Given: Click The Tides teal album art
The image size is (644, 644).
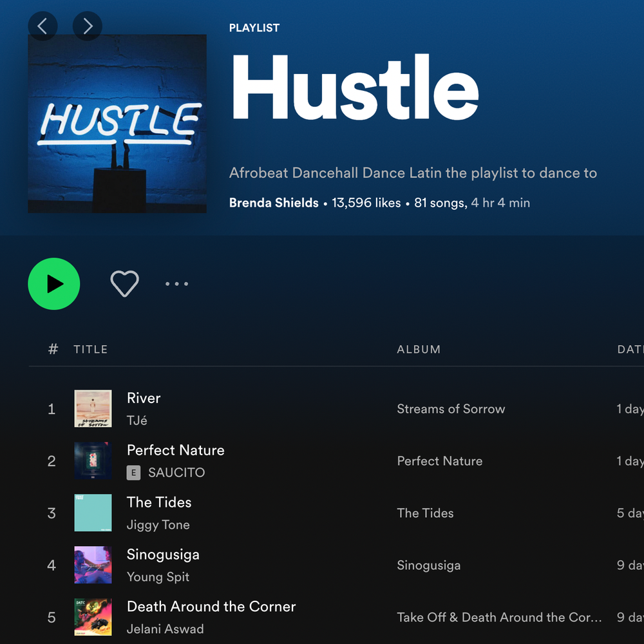Looking at the screenshot, I should (93, 513).
